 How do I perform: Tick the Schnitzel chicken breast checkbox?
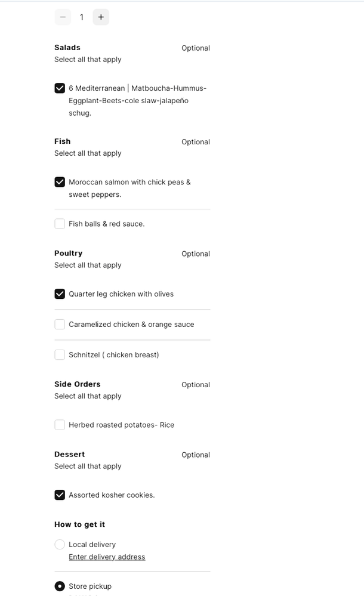[60, 355]
